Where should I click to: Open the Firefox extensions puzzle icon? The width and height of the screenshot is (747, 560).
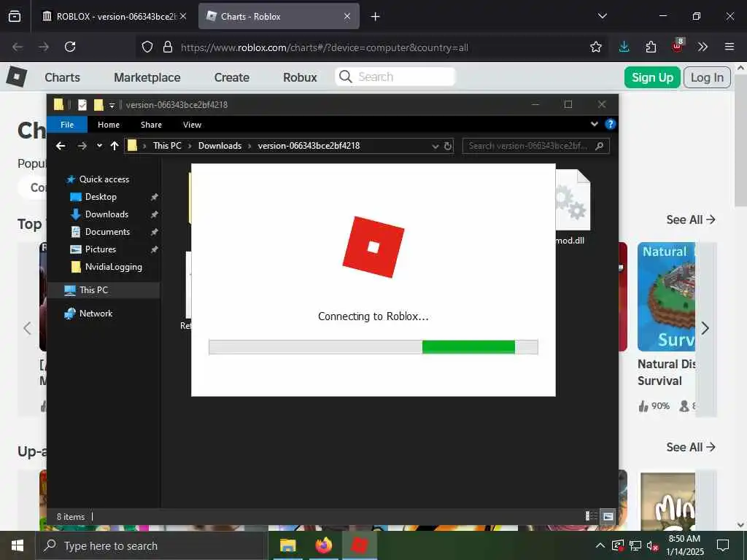pos(651,47)
